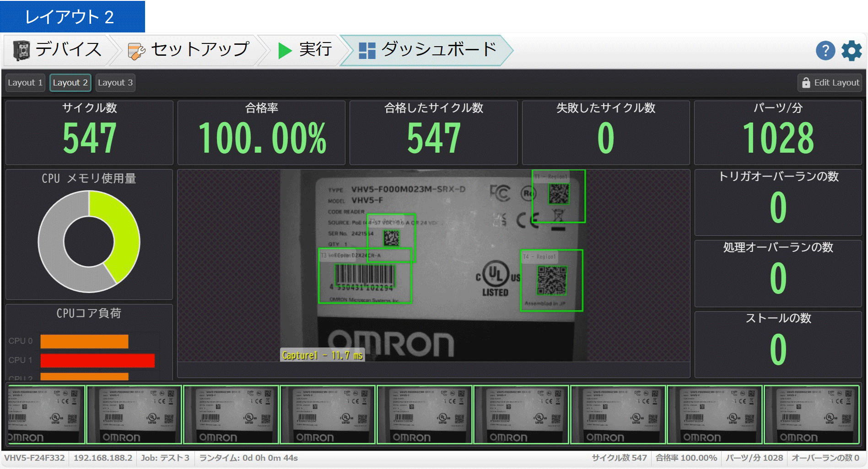Screen dimensions: 868x469
Task: Click サイクル数 547 in status bar
Action: coord(619,458)
